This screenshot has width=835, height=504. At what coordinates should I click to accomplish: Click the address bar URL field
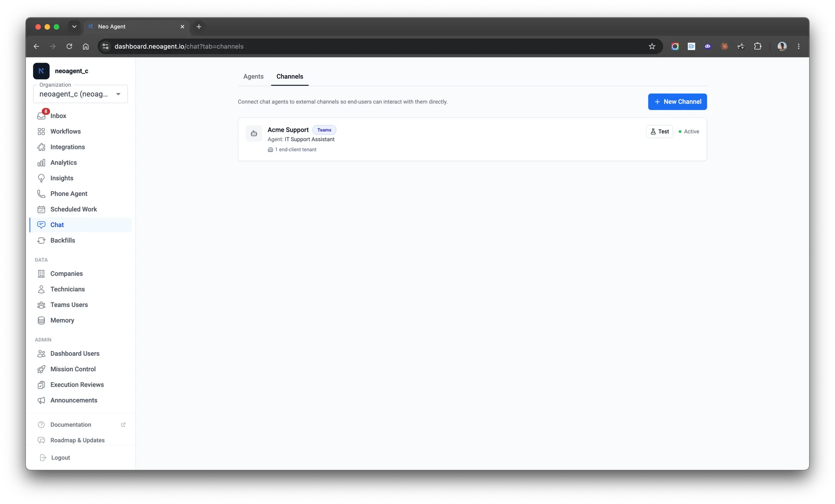380,46
